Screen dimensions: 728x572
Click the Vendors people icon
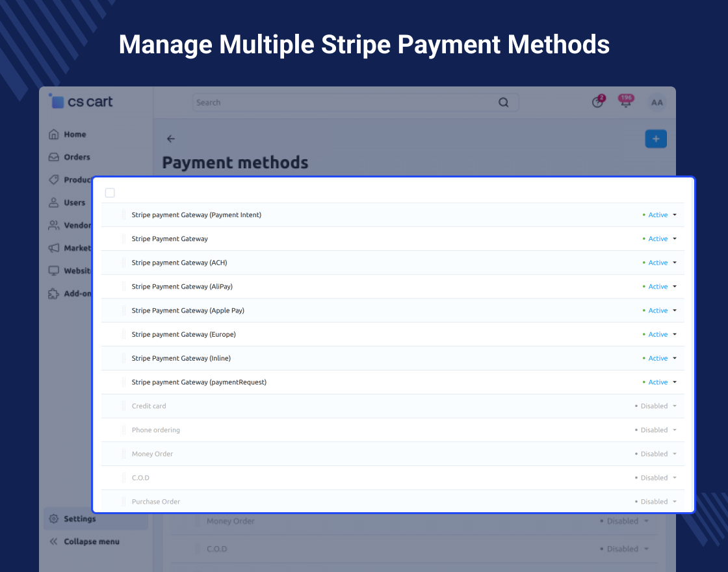(x=54, y=225)
